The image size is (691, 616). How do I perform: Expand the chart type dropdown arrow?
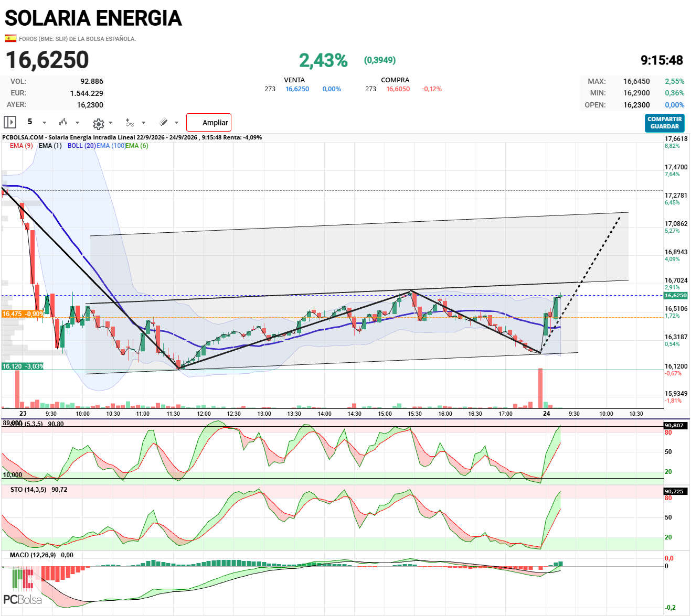(77, 123)
